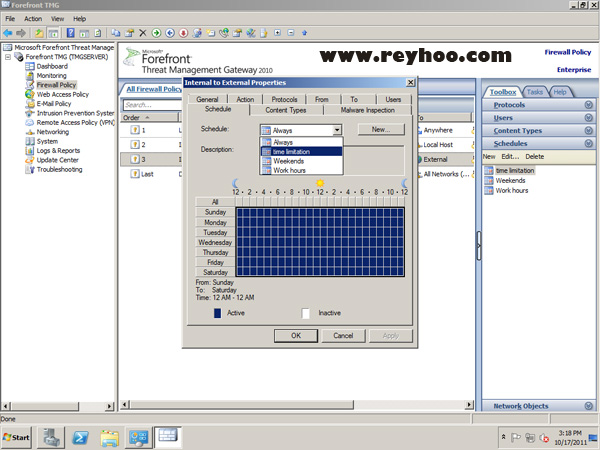Image resolution: width=600 pixels, height=450 pixels.
Task: Click the blue left-arrow toolbar icon
Action: [170, 33]
